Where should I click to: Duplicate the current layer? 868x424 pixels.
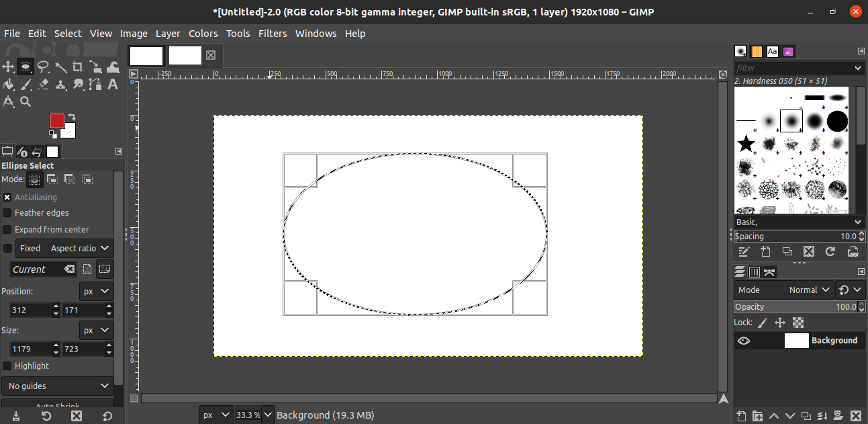[806, 416]
